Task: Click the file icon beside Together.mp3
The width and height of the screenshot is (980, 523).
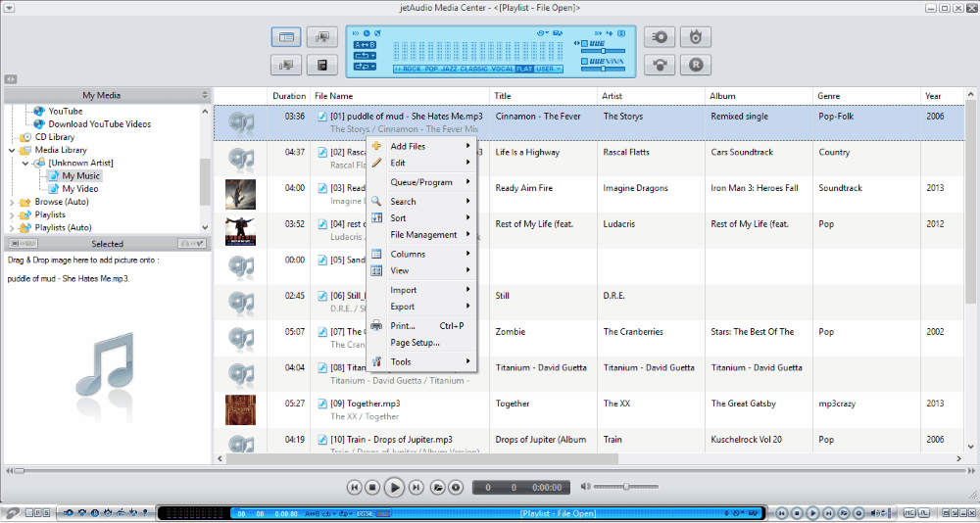Action: [322, 404]
